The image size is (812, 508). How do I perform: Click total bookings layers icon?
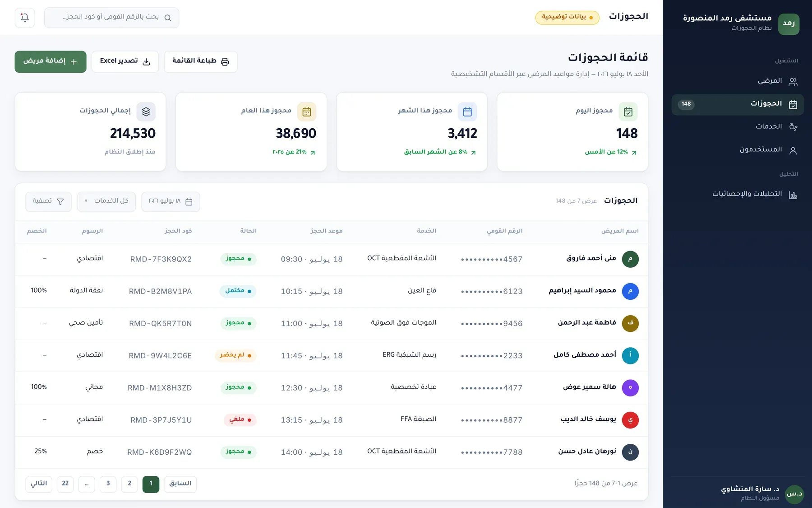(x=146, y=112)
